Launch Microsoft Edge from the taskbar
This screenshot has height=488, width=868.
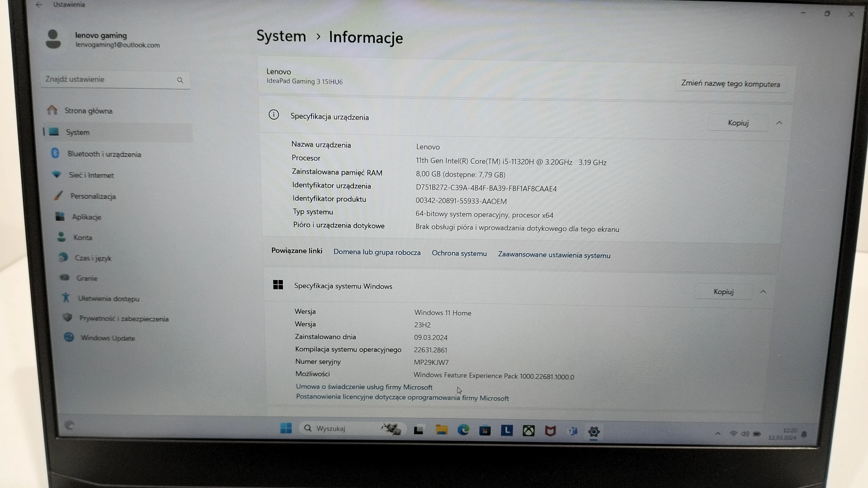click(463, 430)
